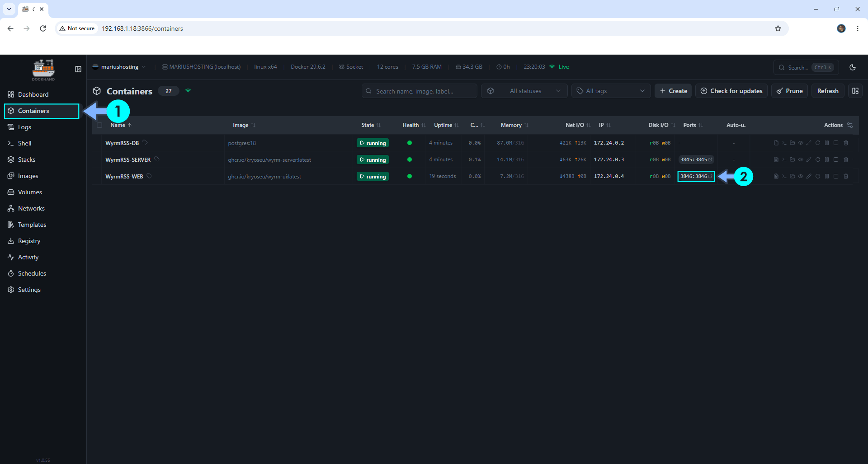Refresh the containers list
The width and height of the screenshot is (868, 464).
828,91
